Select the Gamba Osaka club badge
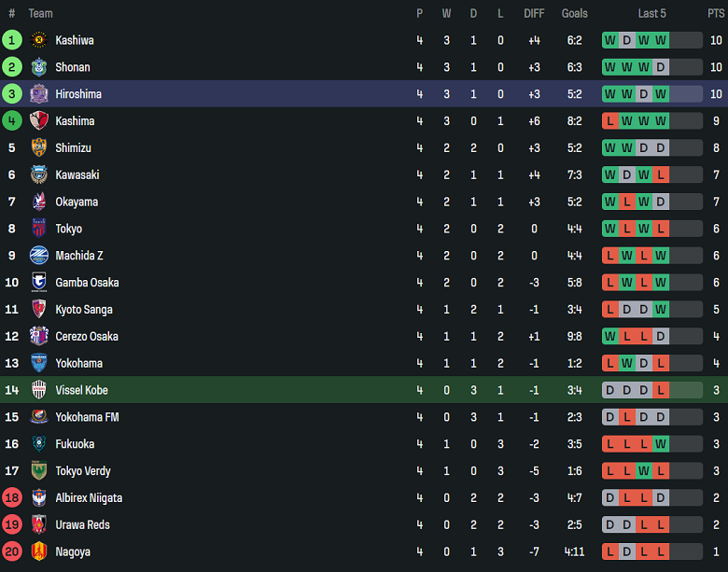The image size is (728, 572). point(39,283)
